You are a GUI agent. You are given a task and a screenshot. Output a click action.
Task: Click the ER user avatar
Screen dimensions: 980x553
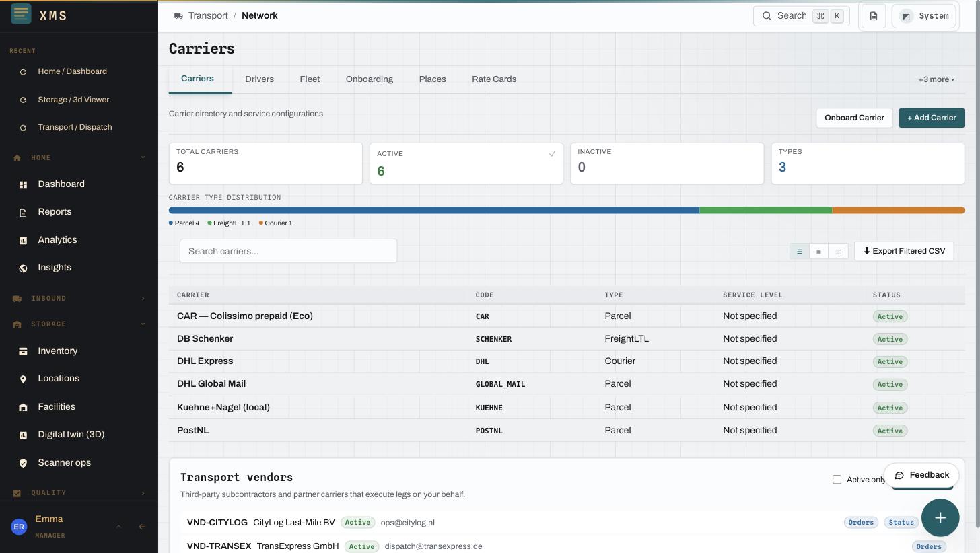[19, 527]
